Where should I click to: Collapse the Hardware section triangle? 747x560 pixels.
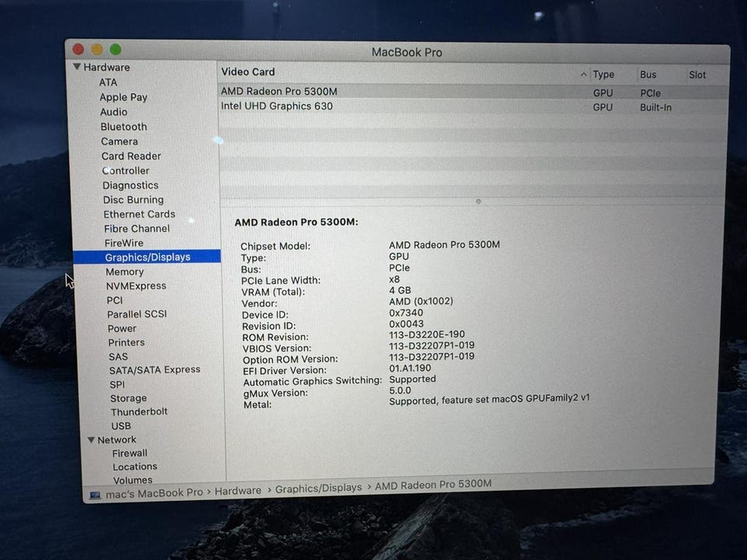(77, 67)
